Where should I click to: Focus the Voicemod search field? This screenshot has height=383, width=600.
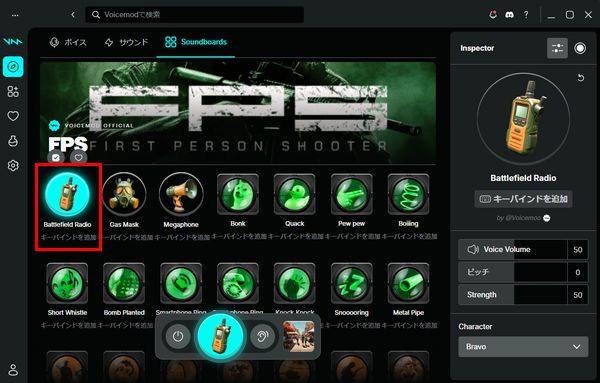[194, 15]
